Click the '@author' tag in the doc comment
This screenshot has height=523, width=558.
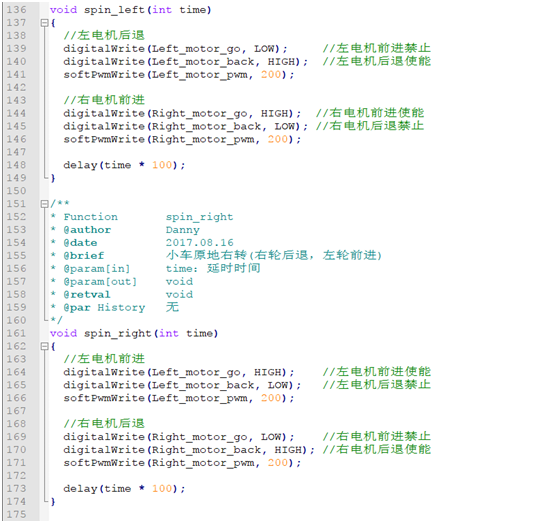click(87, 230)
